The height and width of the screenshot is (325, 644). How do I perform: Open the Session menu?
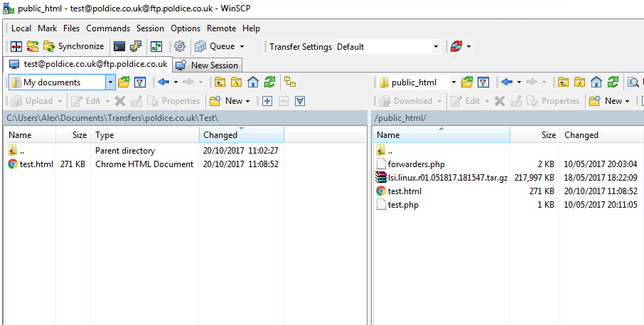point(150,28)
